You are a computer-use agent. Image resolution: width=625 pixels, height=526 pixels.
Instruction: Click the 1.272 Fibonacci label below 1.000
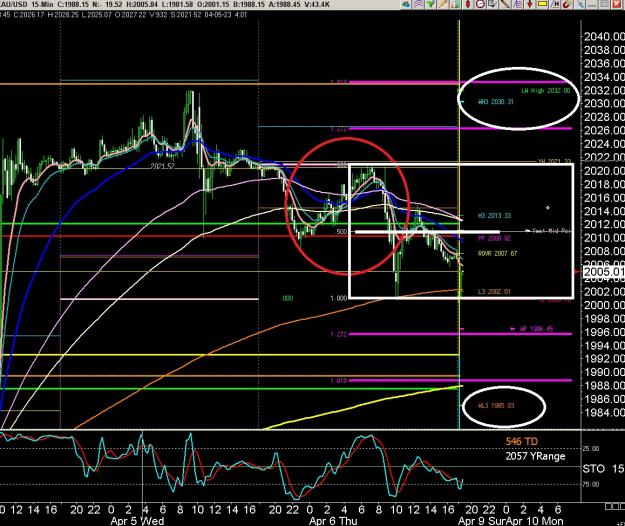coord(339,334)
